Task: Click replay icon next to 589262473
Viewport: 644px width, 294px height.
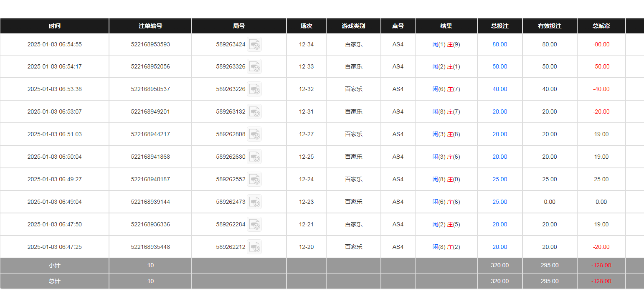Action: [254, 202]
